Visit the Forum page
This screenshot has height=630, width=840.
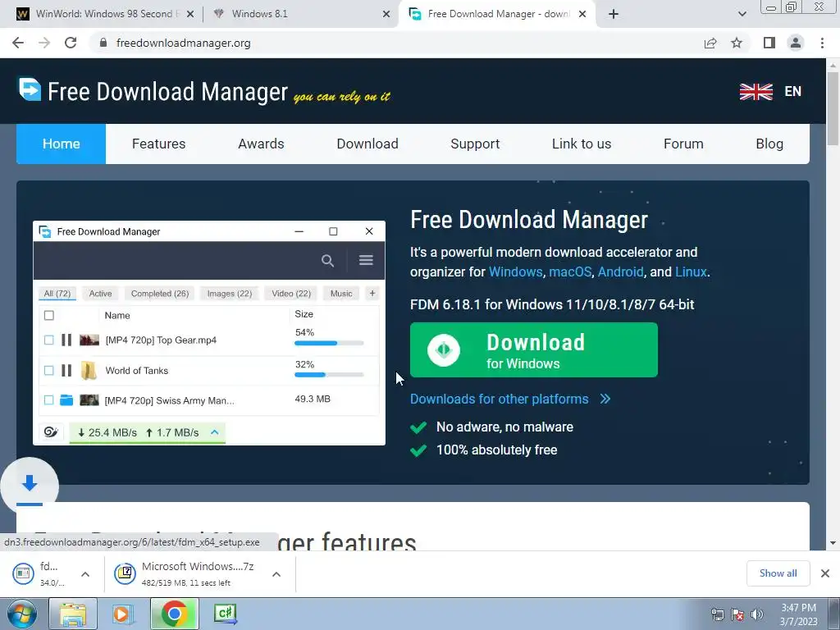(683, 144)
